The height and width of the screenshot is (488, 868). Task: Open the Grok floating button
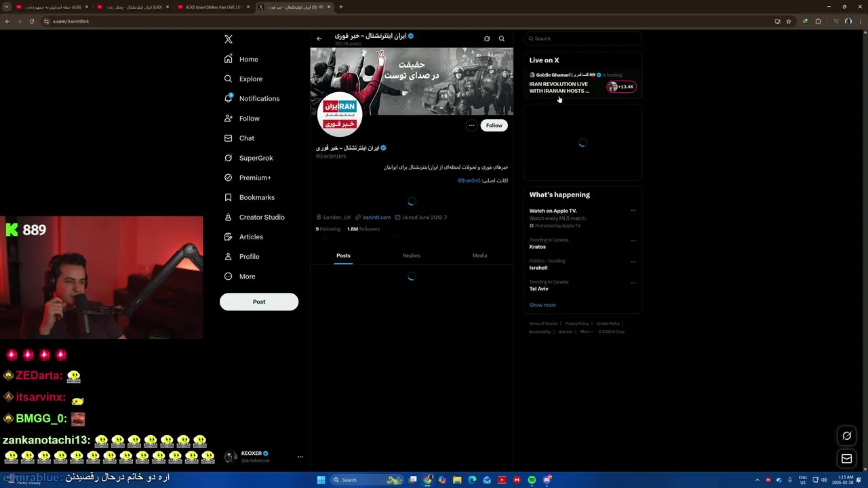[x=847, y=436]
